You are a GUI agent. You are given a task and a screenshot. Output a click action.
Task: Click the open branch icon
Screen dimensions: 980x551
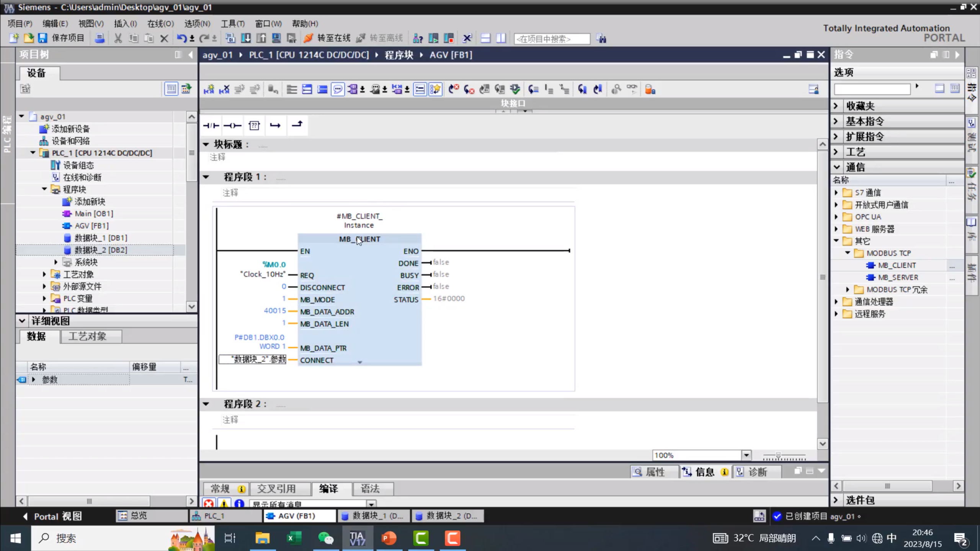click(275, 126)
